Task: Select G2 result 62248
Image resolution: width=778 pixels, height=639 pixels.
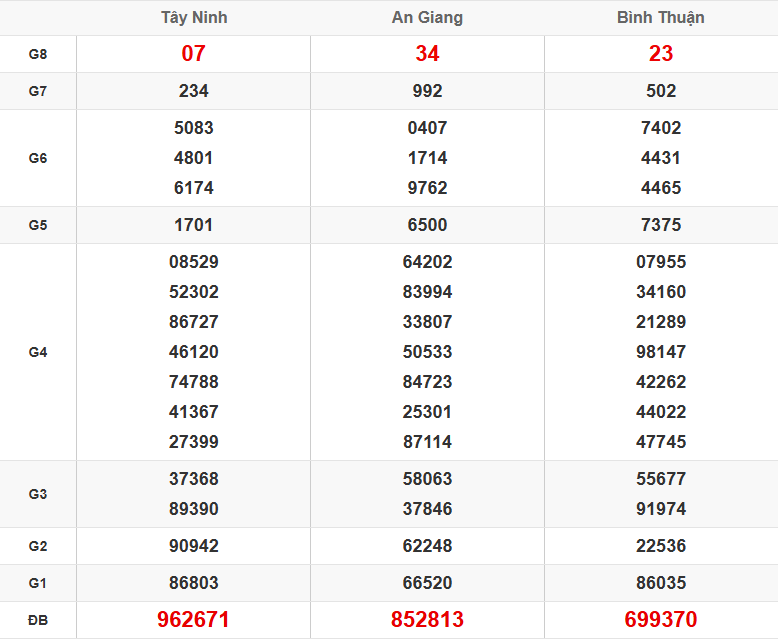Action: pyautogui.click(x=427, y=546)
